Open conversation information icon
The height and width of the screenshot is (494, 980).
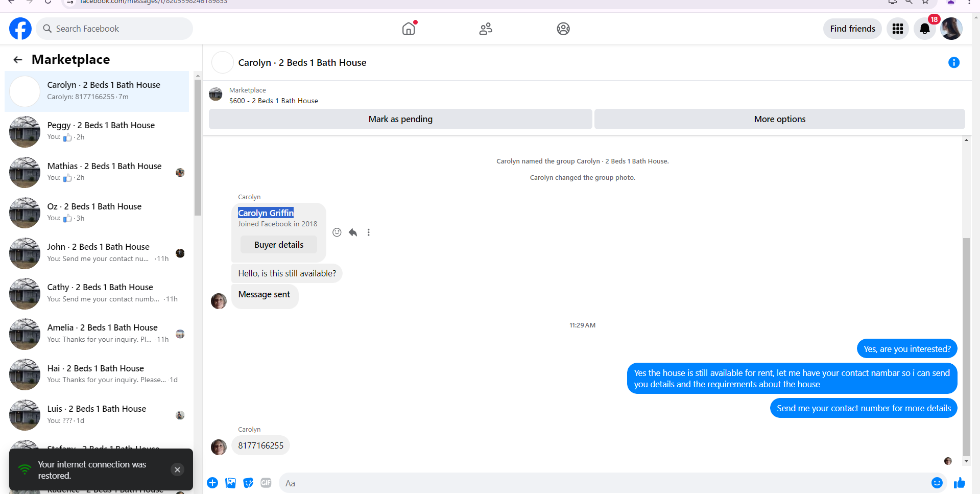tap(954, 62)
